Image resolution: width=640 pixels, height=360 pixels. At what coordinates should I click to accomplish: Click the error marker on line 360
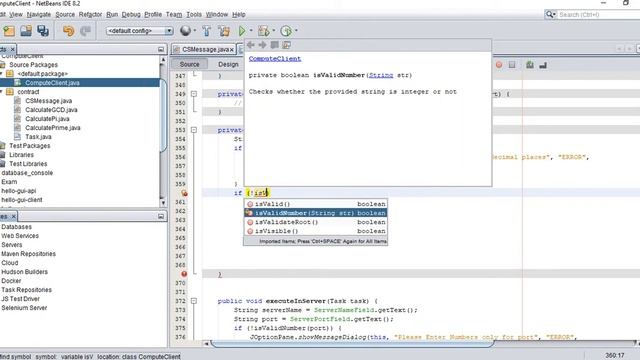pyautogui.click(x=184, y=193)
